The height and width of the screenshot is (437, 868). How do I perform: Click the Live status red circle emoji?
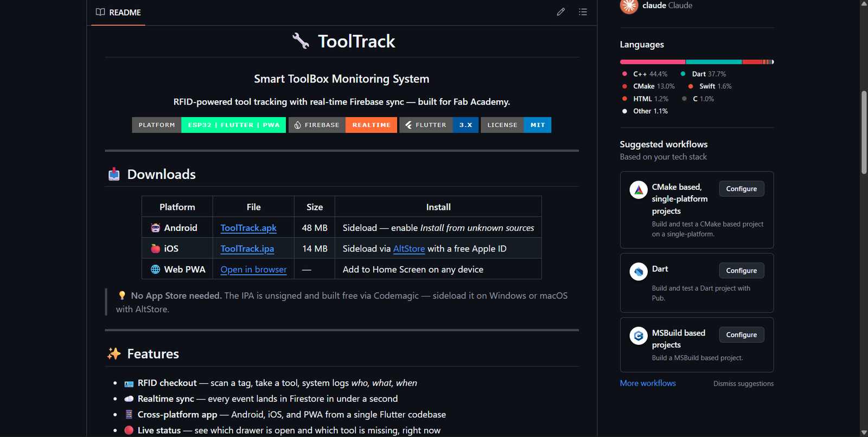click(x=129, y=430)
